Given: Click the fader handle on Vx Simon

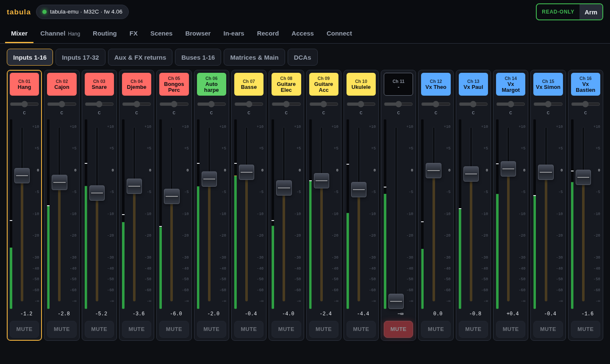Looking at the screenshot, I should (x=546, y=172).
